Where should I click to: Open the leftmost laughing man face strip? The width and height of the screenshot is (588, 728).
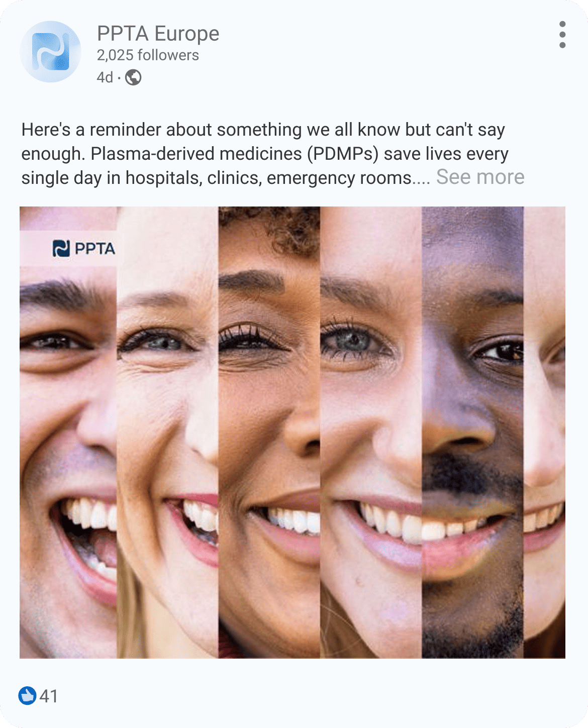click(68, 432)
